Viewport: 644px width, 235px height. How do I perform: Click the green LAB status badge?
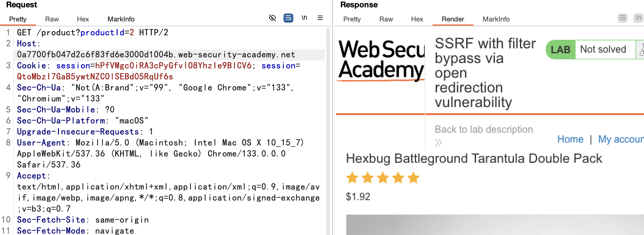click(x=560, y=50)
